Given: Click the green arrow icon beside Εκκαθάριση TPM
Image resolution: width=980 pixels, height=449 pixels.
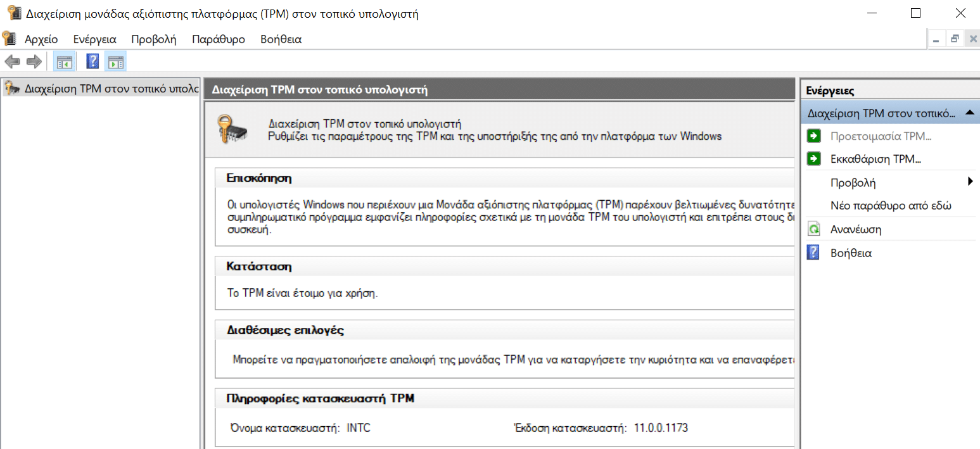Looking at the screenshot, I should pyautogui.click(x=813, y=159).
